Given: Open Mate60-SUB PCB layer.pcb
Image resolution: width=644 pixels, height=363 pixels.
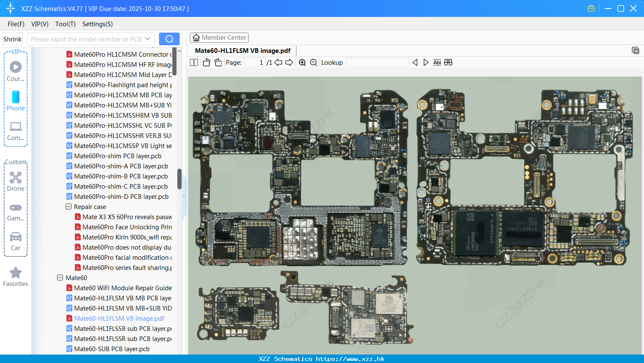Looking at the screenshot, I should (108, 349).
